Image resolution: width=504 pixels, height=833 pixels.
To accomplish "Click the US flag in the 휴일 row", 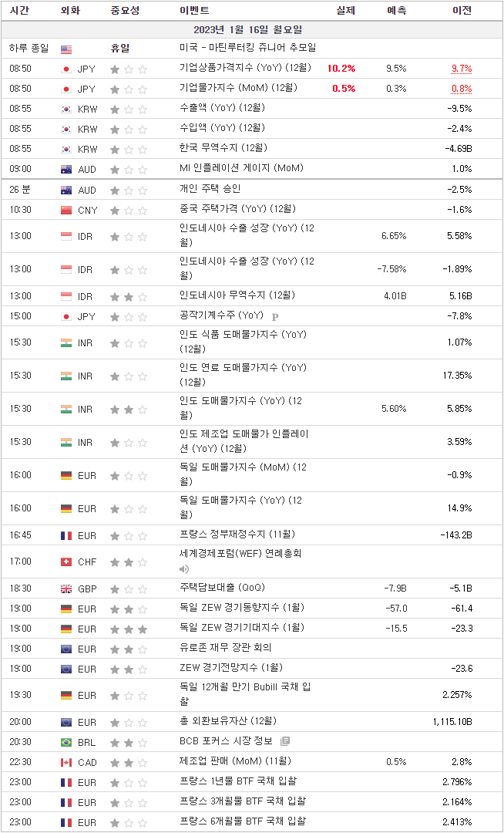I will pyautogui.click(x=66, y=49).
